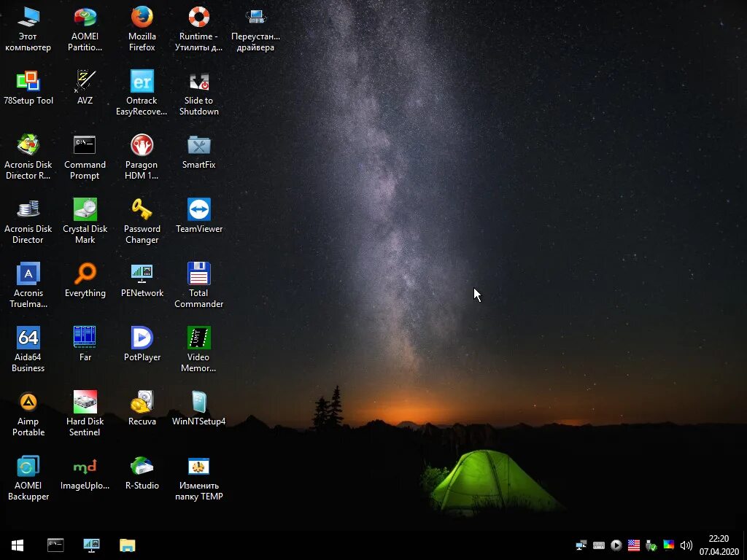The image size is (747, 560).
Task: Open the volume speaker tray icon
Action: tap(686, 545)
